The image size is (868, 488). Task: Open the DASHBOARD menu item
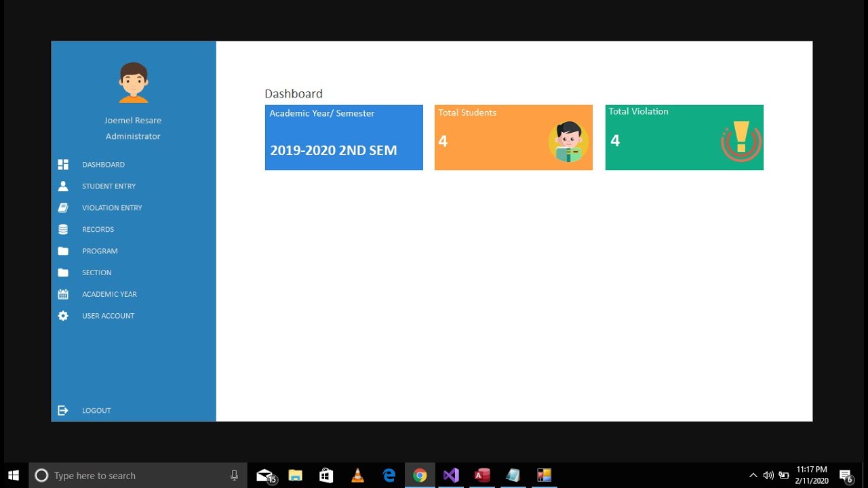103,165
